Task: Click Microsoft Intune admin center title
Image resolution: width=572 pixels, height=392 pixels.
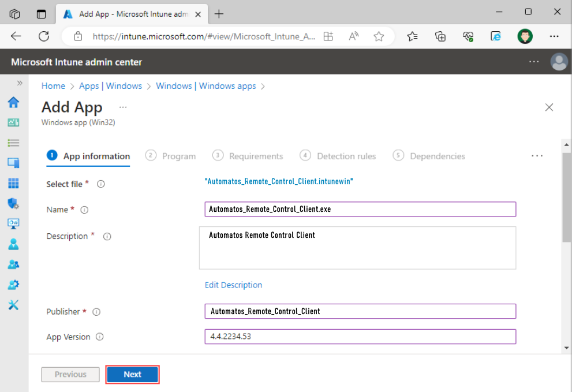Action: click(x=76, y=62)
